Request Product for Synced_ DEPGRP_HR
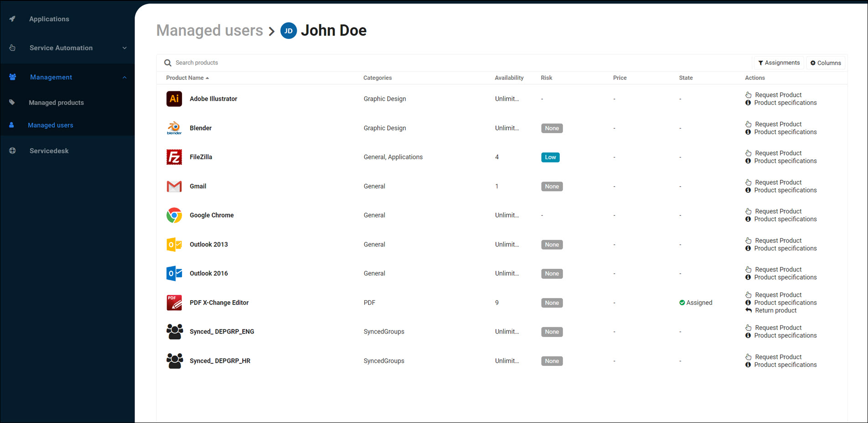 [x=778, y=357]
